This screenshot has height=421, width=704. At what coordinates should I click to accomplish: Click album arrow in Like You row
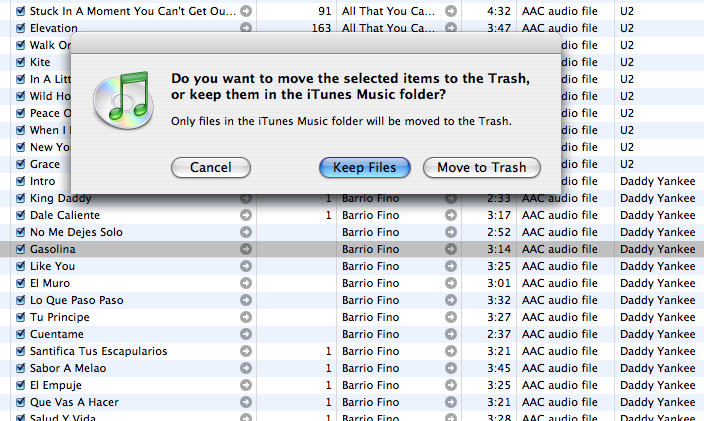pyautogui.click(x=451, y=266)
